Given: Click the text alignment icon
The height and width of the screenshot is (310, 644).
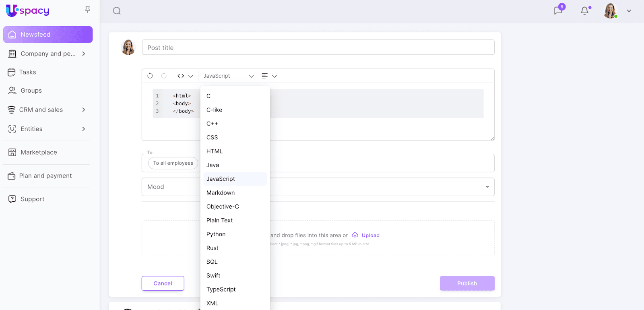Looking at the screenshot, I should point(264,76).
